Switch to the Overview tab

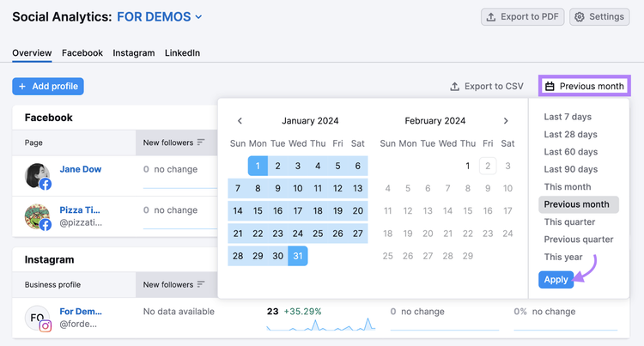32,53
